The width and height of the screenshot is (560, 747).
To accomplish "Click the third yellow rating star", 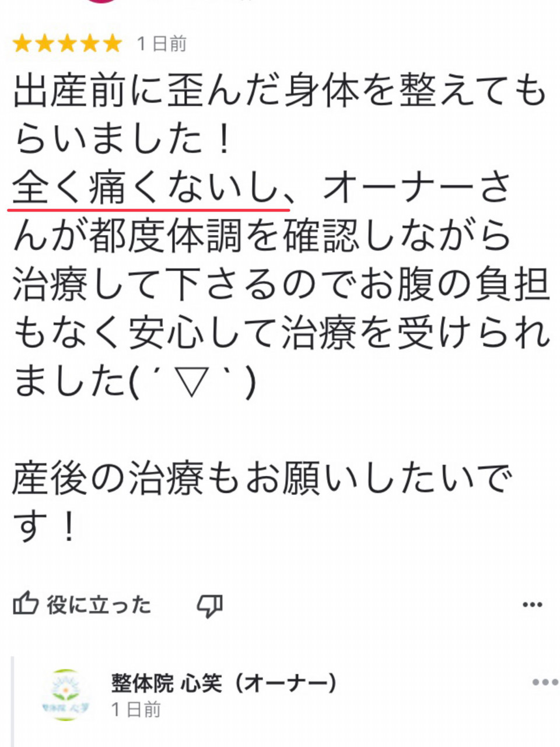I will click(x=67, y=43).
